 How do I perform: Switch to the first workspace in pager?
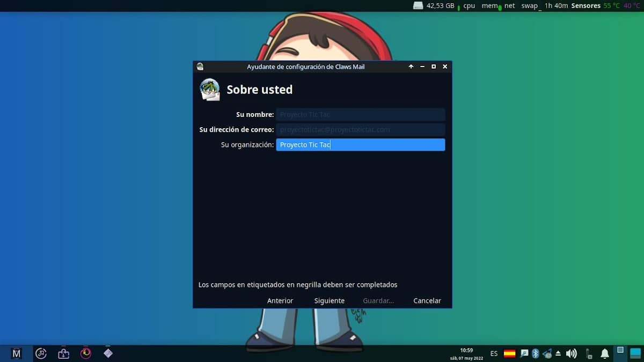(x=620, y=352)
